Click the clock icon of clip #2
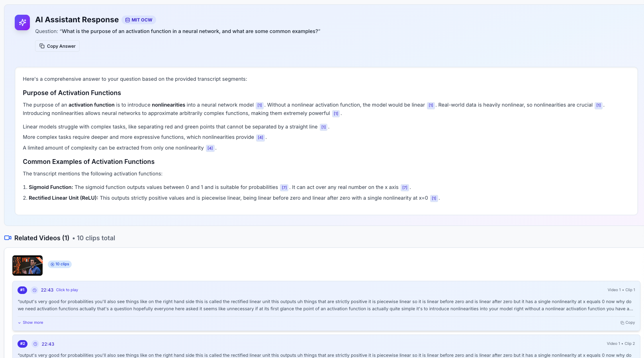The width and height of the screenshot is (644, 358). 35,344
